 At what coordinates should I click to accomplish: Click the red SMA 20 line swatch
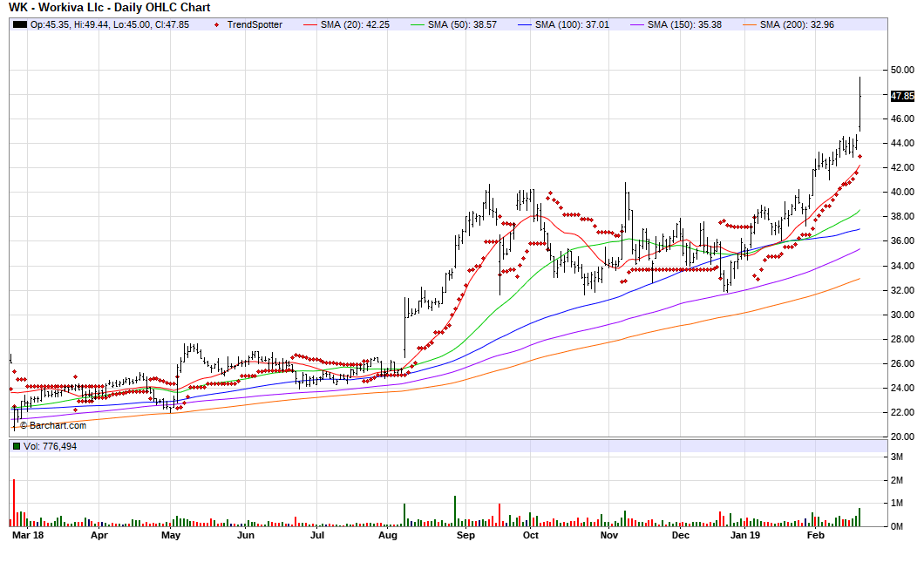(310, 24)
